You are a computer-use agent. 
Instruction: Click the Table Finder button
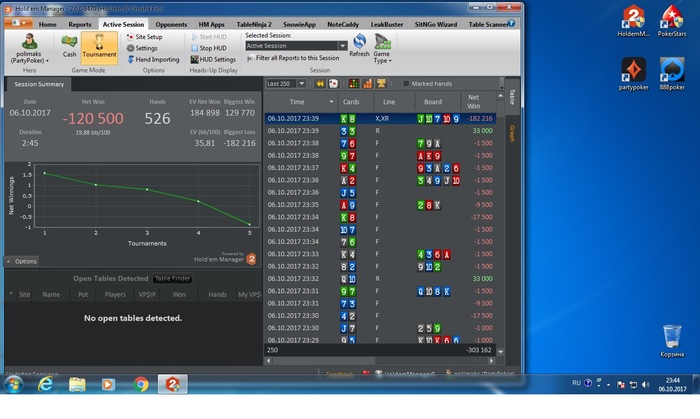click(x=172, y=278)
